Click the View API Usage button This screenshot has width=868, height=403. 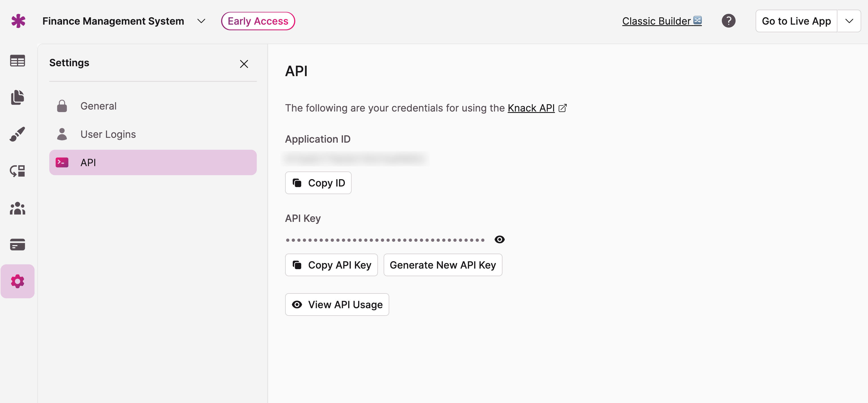(337, 304)
